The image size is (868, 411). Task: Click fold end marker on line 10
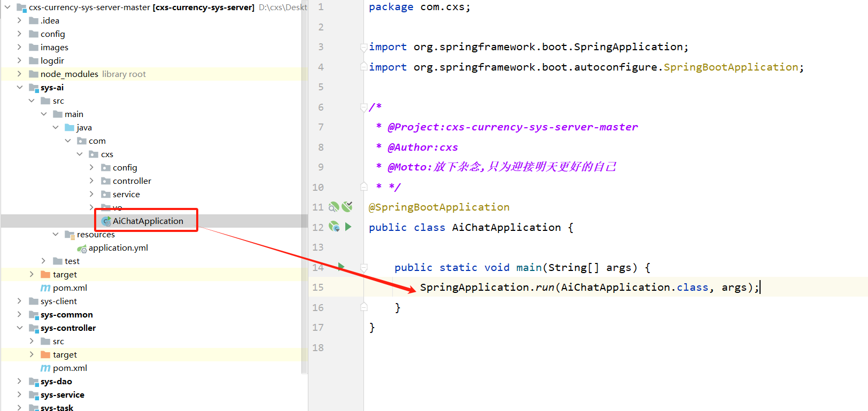tap(363, 187)
